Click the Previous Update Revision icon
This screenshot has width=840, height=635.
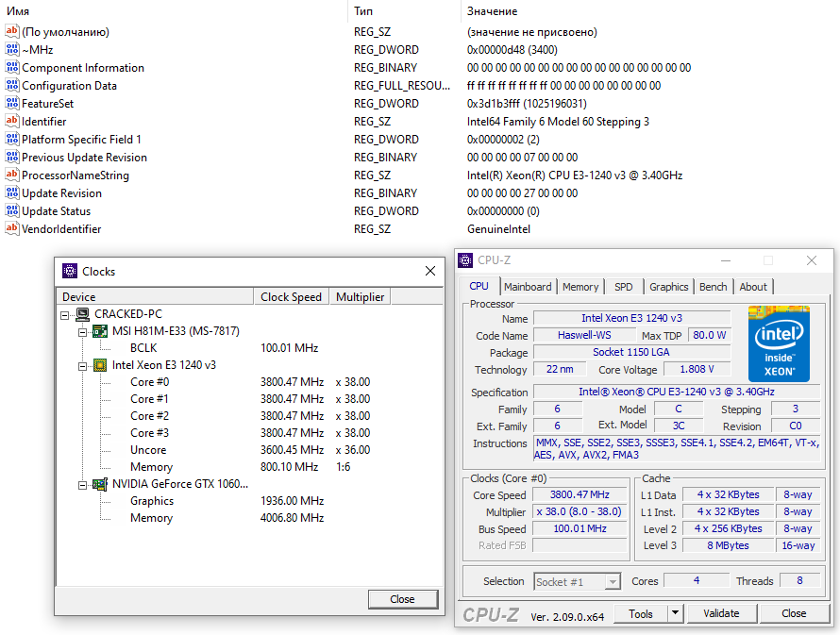click(11, 157)
